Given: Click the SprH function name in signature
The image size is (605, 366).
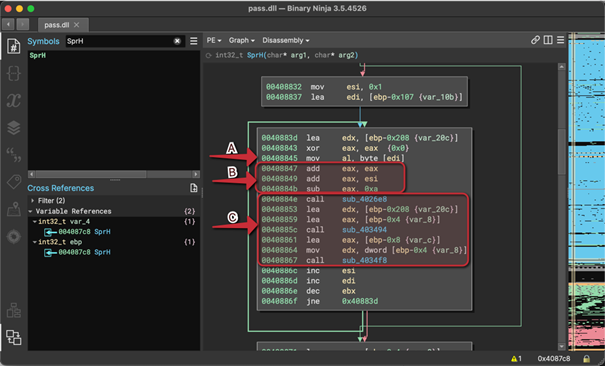Looking at the screenshot, I should [x=255, y=56].
